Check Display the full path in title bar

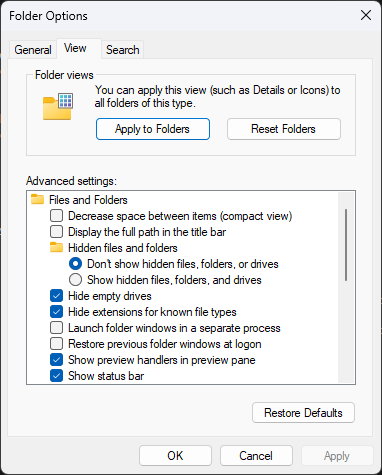click(56, 232)
